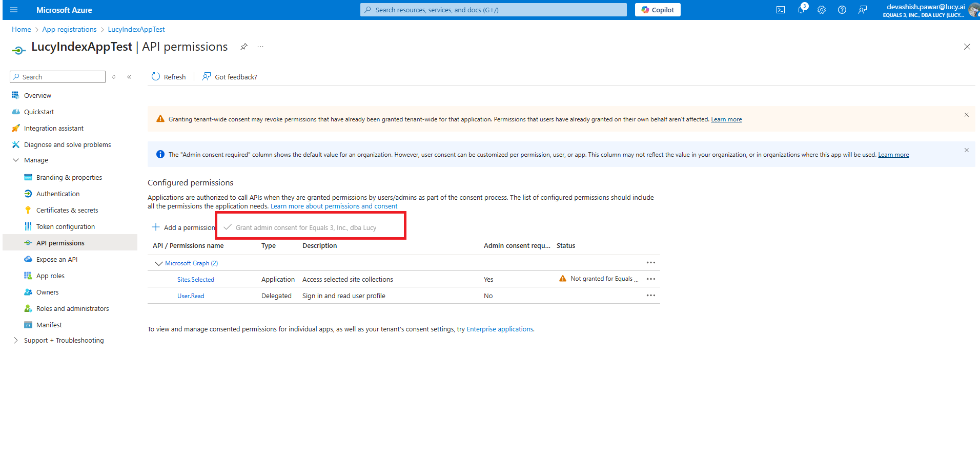
Task: Refresh the permissions list
Action: coord(169,77)
